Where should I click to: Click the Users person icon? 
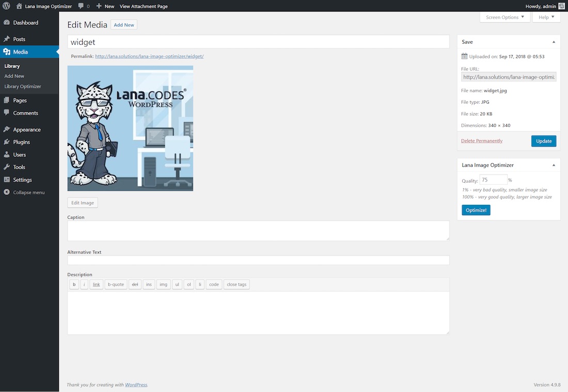pos(7,155)
